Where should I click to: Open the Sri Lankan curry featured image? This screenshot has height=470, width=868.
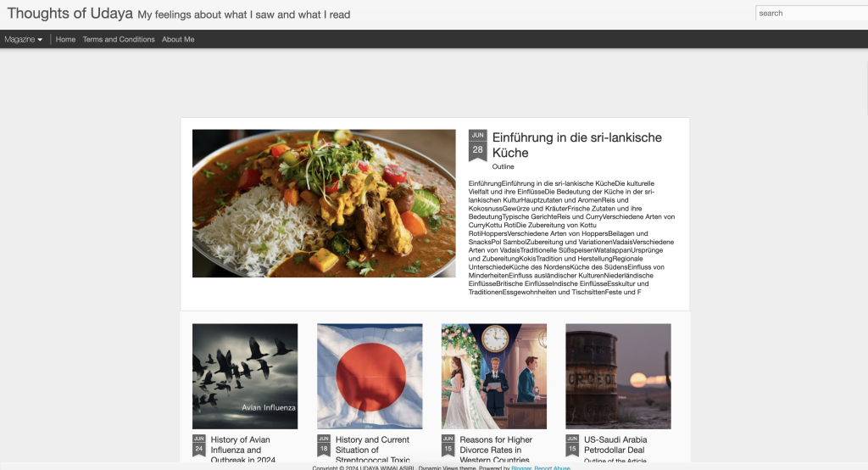click(x=324, y=204)
